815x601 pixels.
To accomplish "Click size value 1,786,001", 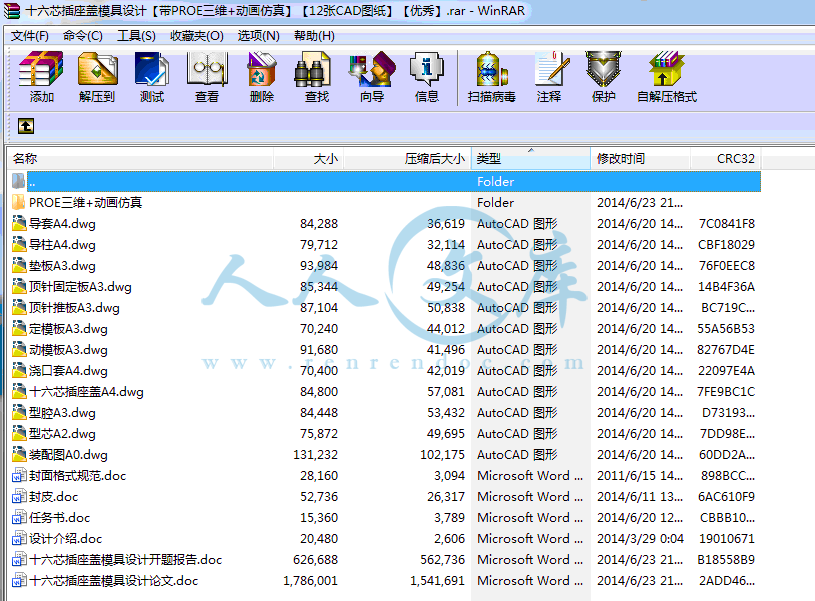I will pos(310,581).
